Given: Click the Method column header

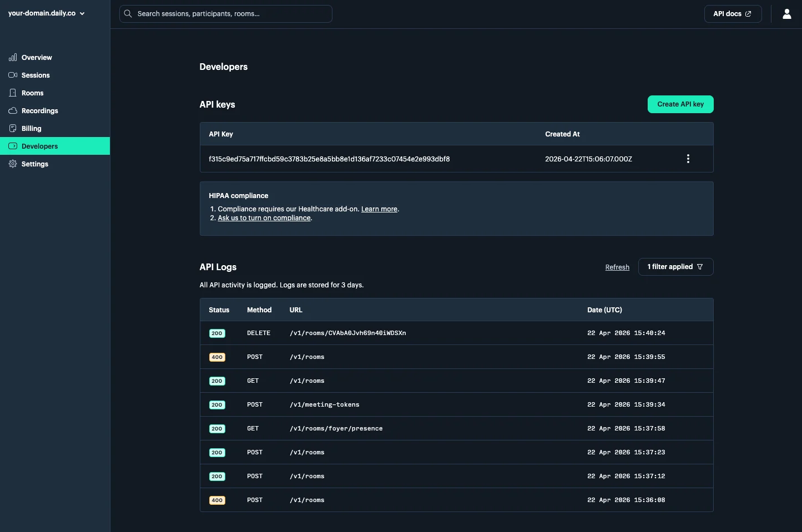Looking at the screenshot, I should click(259, 310).
